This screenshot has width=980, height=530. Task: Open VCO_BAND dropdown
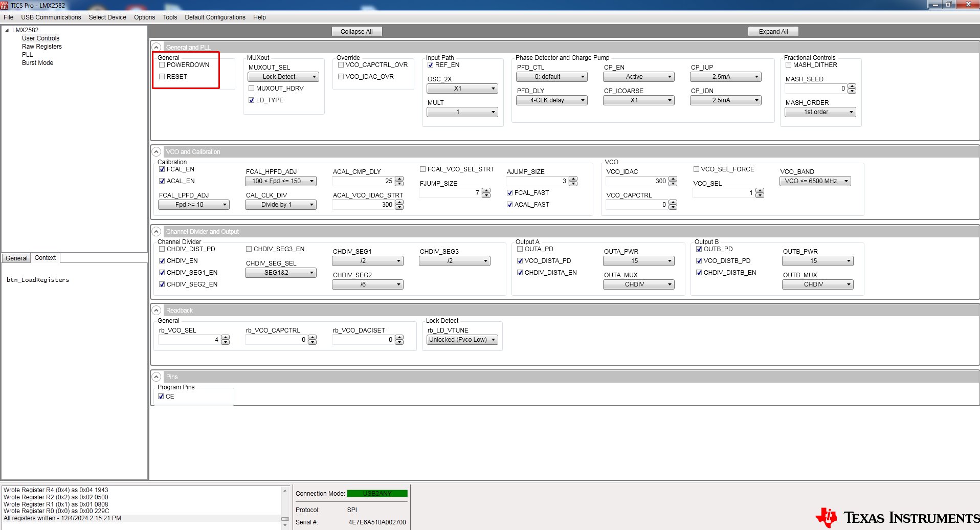pos(815,181)
